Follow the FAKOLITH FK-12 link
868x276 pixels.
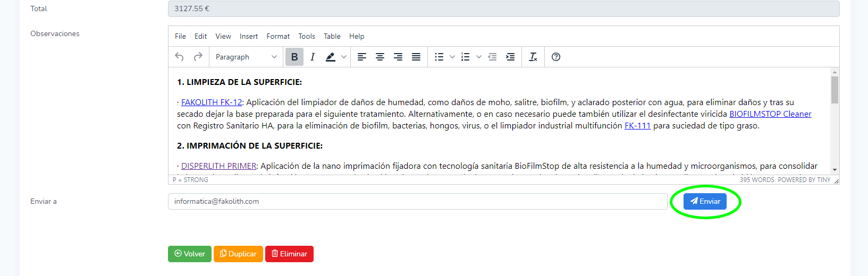[212, 102]
